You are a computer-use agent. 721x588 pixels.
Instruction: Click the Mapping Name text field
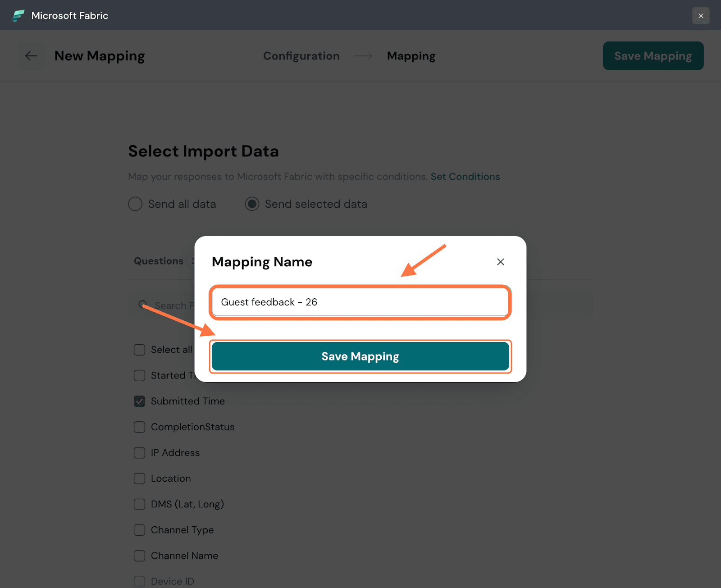(x=360, y=302)
